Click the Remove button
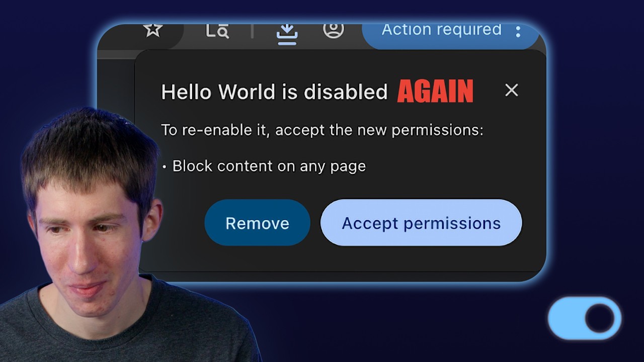Image resolution: width=644 pixels, height=362 pixels. (x=257, y=223)
